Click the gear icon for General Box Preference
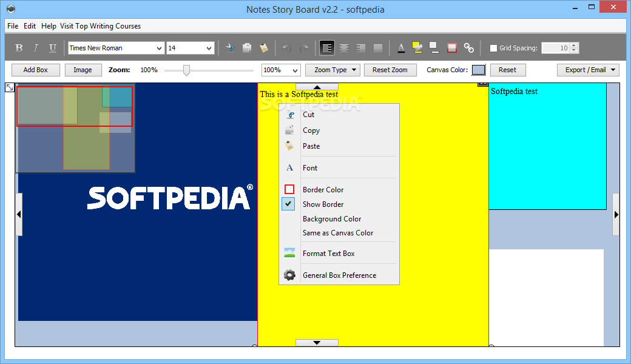The image size is (631, 364). pos(289,275)
